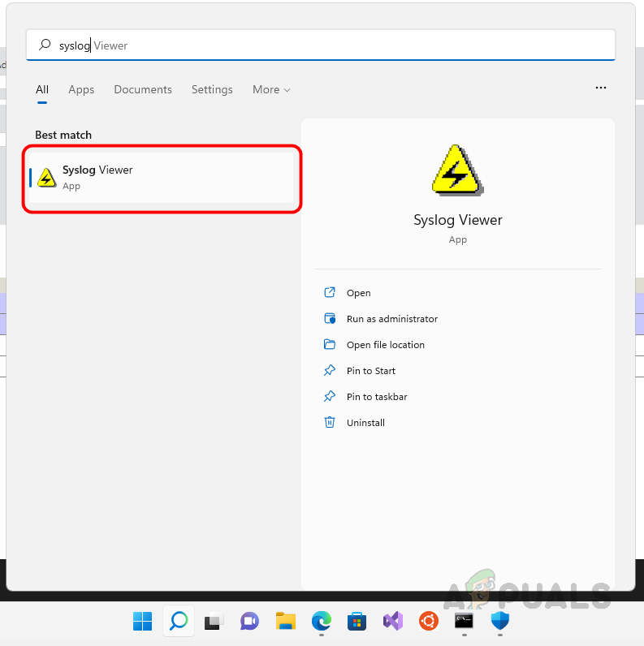644x646 pixels.
Task: Click the taskbar Search icon
Action: (179, 621)
